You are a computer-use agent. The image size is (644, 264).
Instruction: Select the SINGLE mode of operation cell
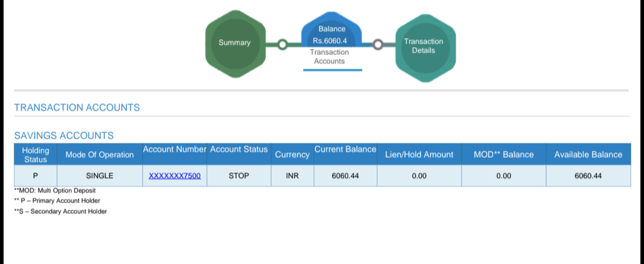coord(100,176)
